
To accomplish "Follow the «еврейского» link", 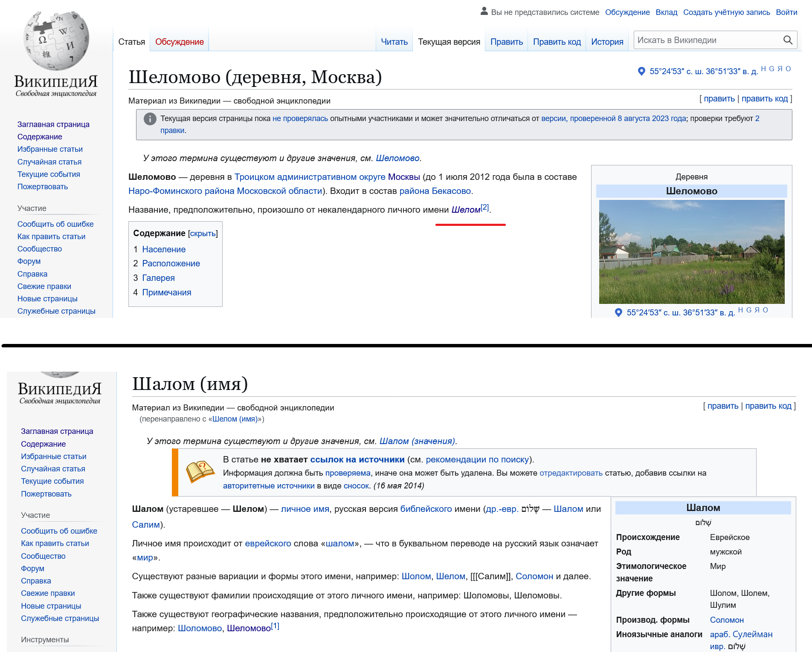I will click(x=268, y=543).
